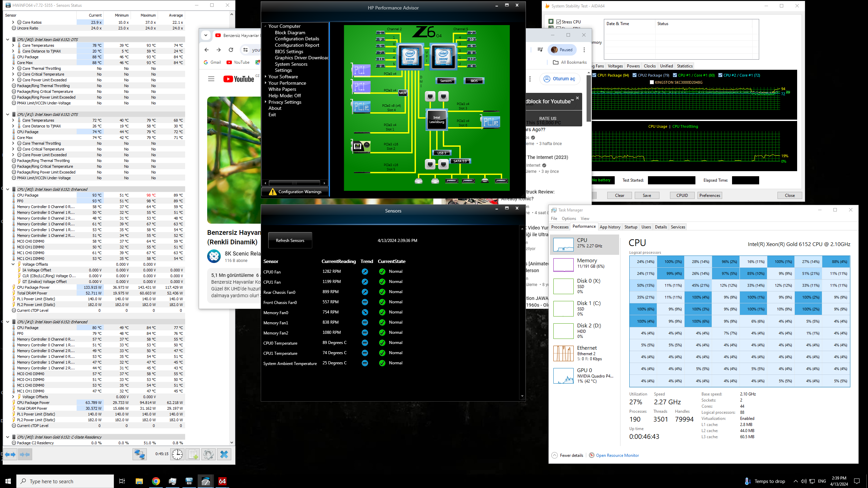The height and width of the screenshot is (488, 868).
Task: Collapse CPU [#0] Voltage Offsets row
Action: [x=13, y=264]
